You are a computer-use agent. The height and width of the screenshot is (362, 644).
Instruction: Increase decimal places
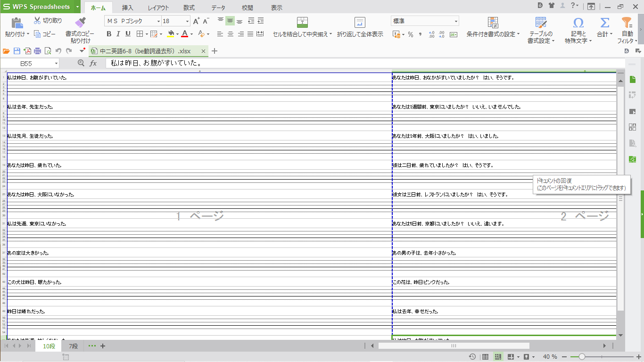click(x=431, y=34)
